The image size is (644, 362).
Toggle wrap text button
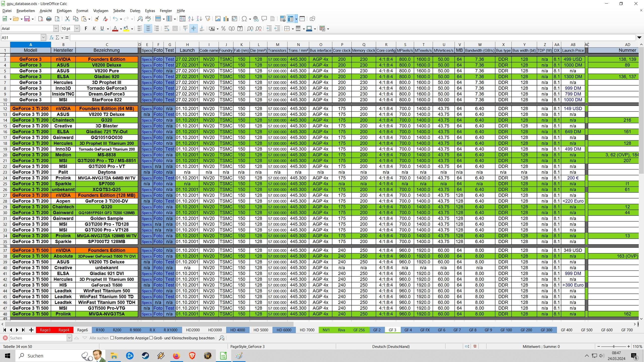pos(167,29)
